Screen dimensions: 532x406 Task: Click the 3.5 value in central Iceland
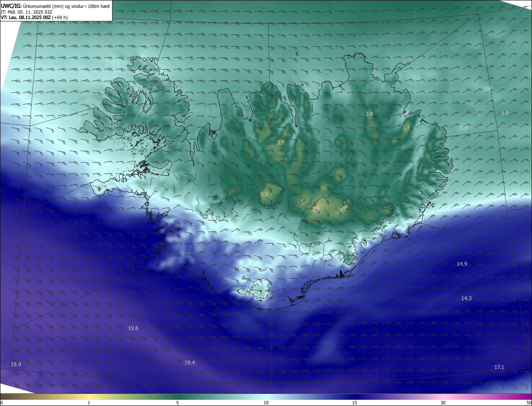(281, 143)
